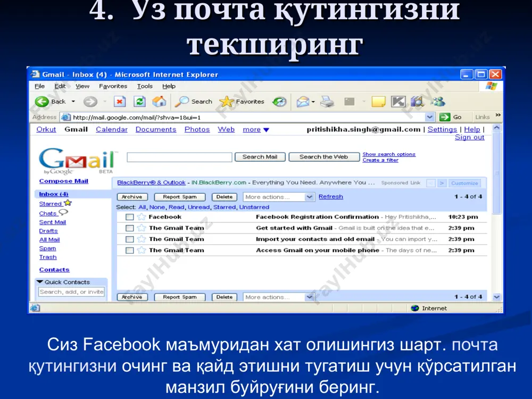The height and width of the screenshot is (399, 532).
Task: Click the green Go arrow icon
Action: [444, 117]
